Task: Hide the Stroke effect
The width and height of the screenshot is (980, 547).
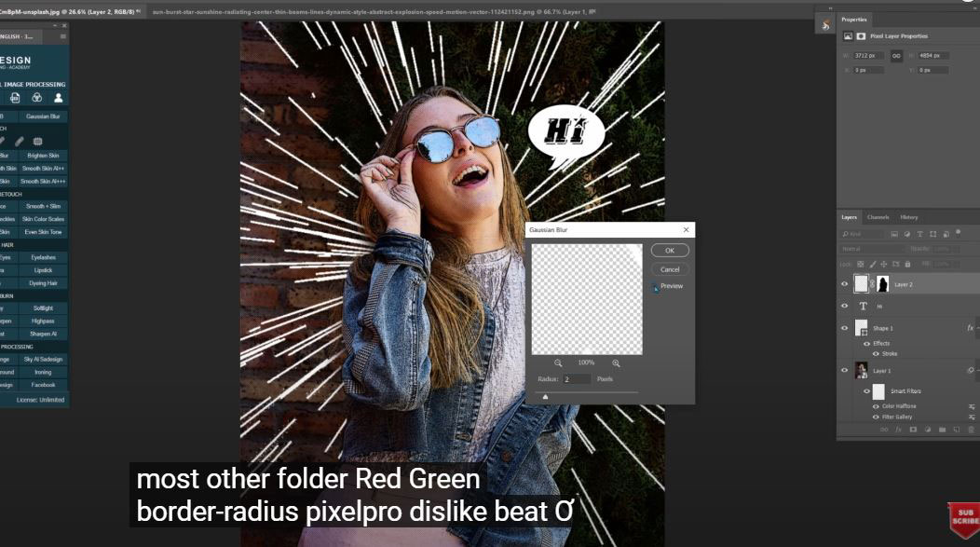Action: (x=876, y=354)
